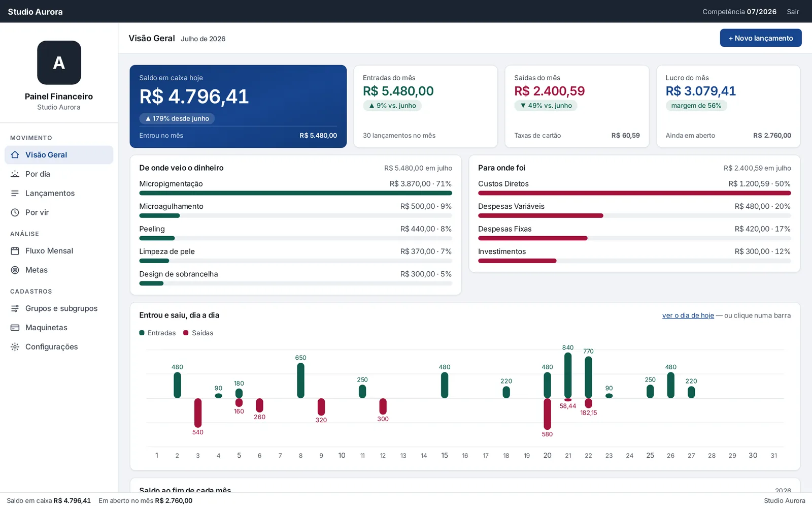Click the 480 entrada bar on day 15
812x508 pixels.
pyautogui.click(x=445, y=385)
